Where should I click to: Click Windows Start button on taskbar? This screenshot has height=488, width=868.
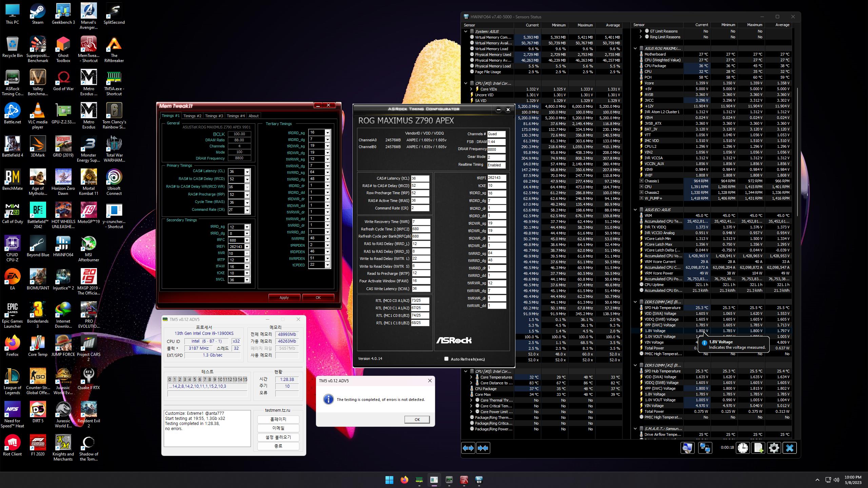point(389,480)
